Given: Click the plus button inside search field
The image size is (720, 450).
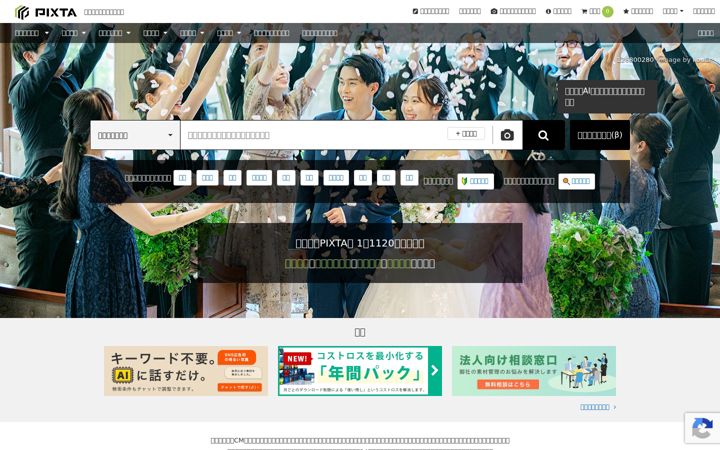Looking at the screenshot, I should tap(466, 134).
